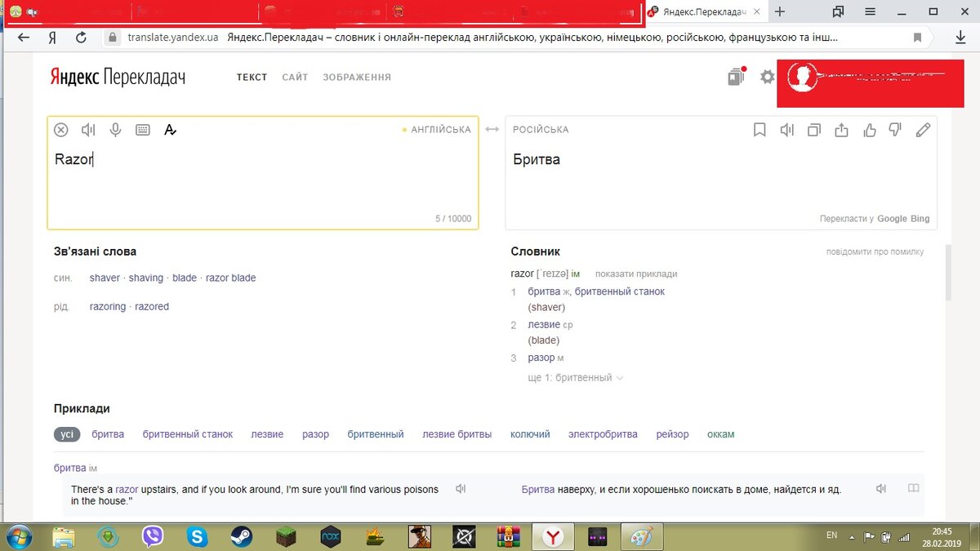
Task: Toggle the spell-check icon in source box
Action: (170, 130)
